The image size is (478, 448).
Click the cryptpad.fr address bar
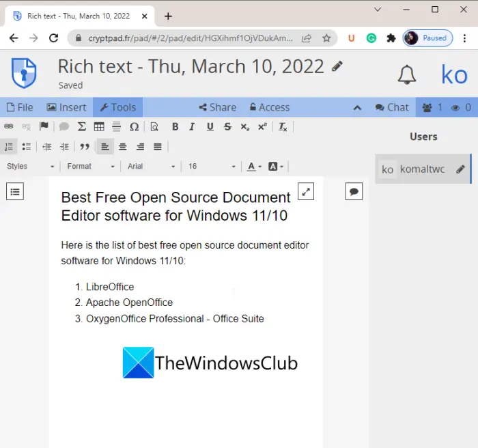[191, 38]
